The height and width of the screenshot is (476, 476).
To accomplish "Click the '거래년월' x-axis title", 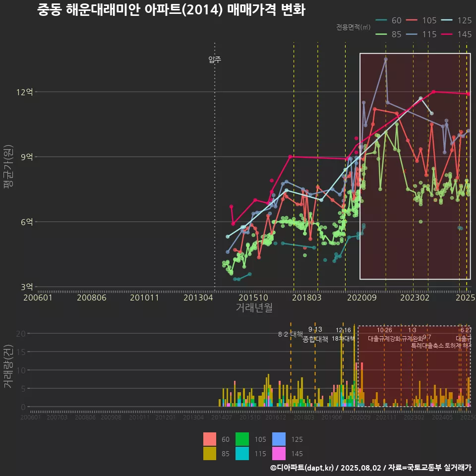I will [x=254, y=307].
